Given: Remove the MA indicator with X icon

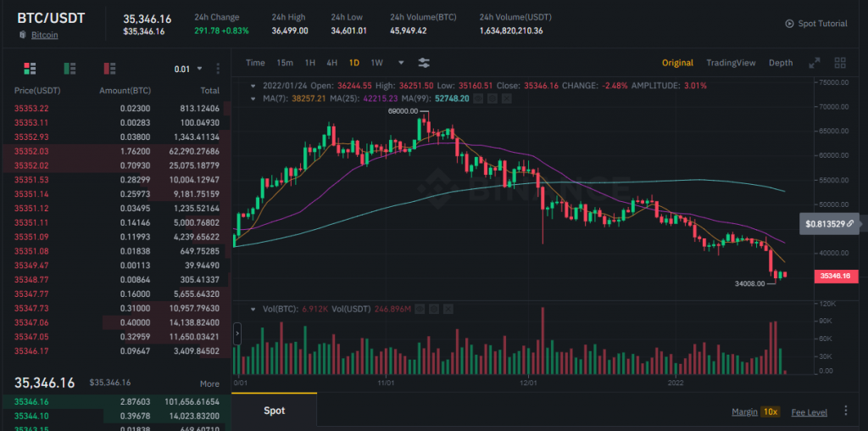Looking at the screenshot, I should [506, 98].
